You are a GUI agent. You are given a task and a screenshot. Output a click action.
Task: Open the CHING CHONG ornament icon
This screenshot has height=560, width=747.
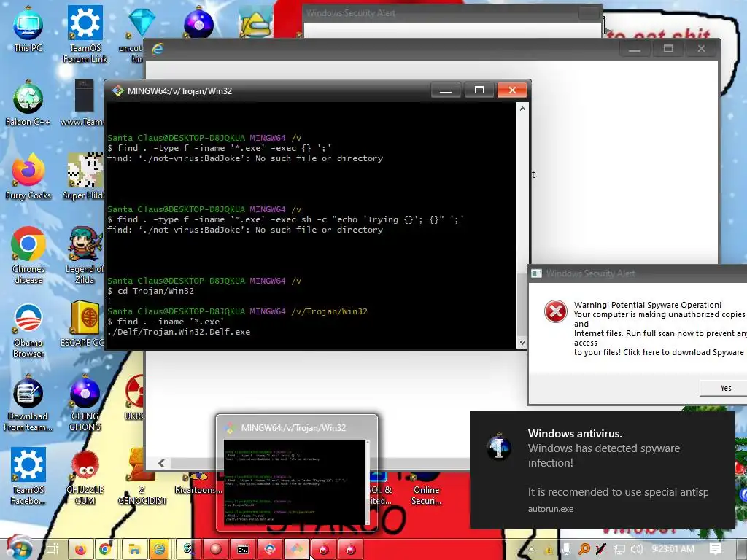coord(85,403)
